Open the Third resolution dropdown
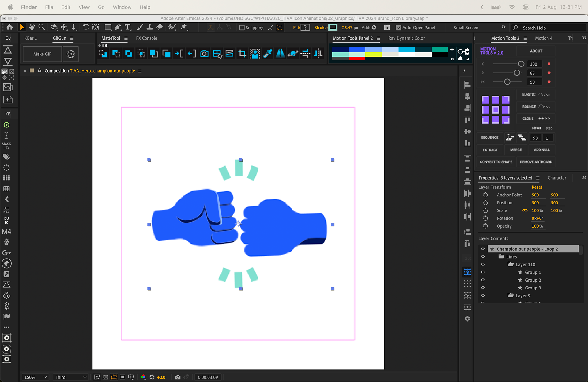588x382 pixels. click(x=71, y=377)
